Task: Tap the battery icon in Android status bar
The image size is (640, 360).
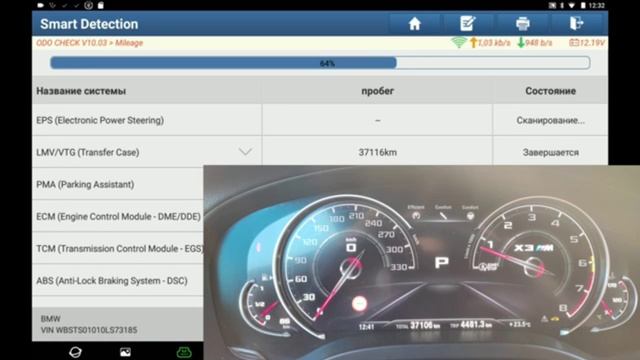Action: tap(583, 5)
